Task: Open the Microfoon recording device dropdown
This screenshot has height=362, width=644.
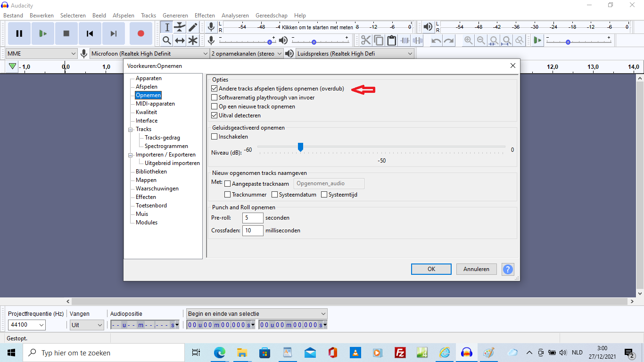Action: pyautogui.click(x=149, y=54)
